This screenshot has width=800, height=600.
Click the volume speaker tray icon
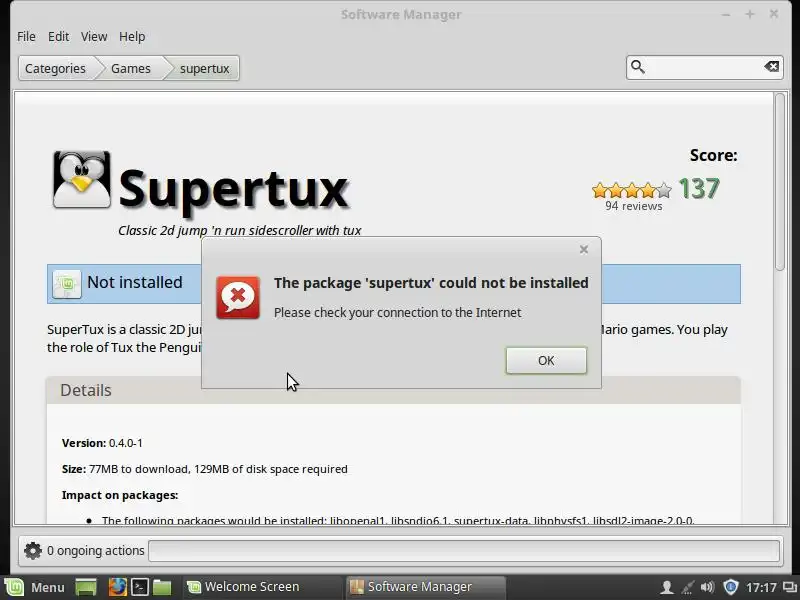pyautogui.click(x=708, y=587)
